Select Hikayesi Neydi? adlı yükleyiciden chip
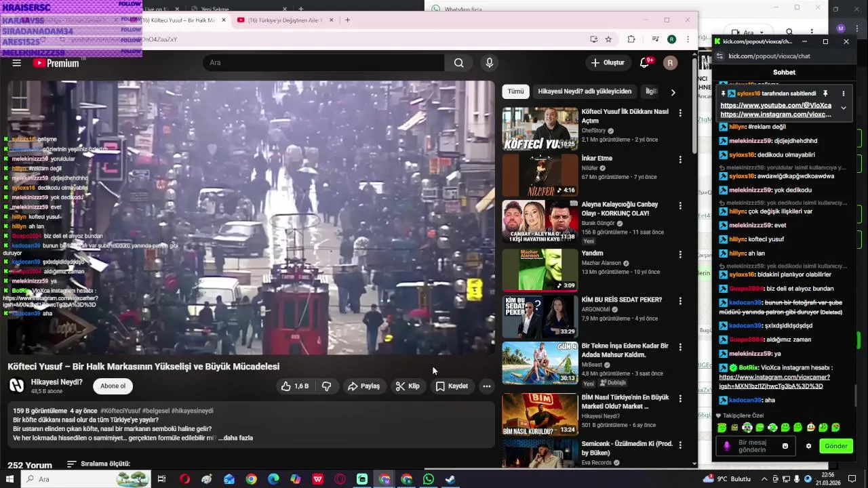Screen dimensions: 868x488 [585, 91]
